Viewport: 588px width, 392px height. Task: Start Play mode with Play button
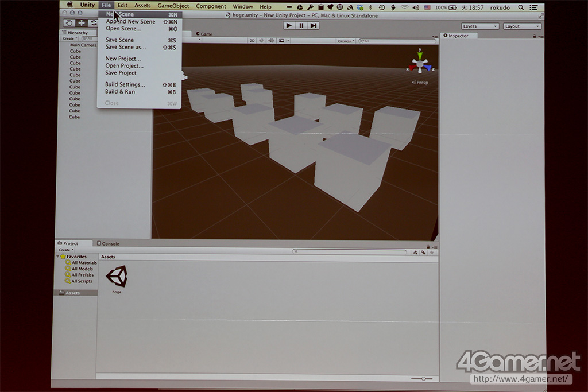289,25
